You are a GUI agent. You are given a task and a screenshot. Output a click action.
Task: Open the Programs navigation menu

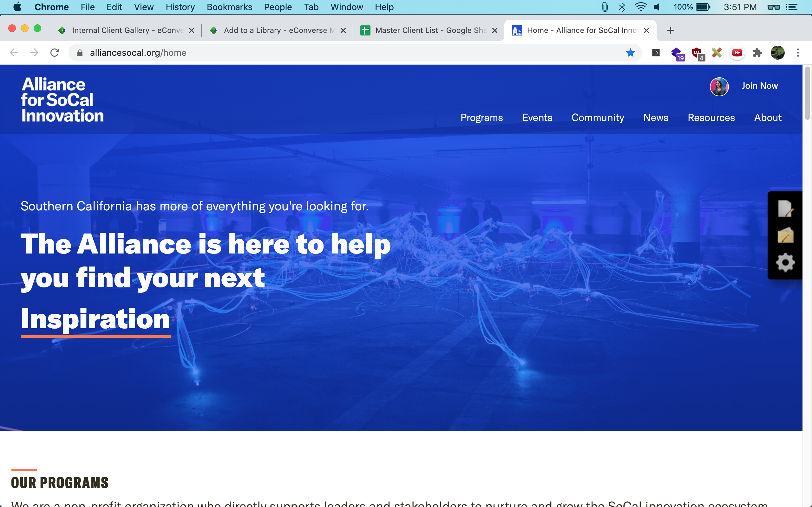point(481,118)
